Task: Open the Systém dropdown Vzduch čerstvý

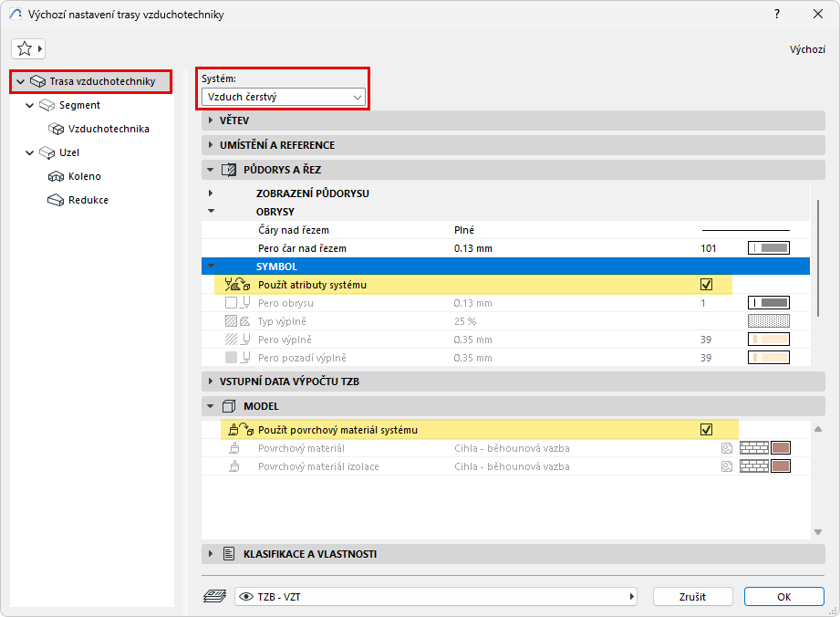Action: click(284, 97)
